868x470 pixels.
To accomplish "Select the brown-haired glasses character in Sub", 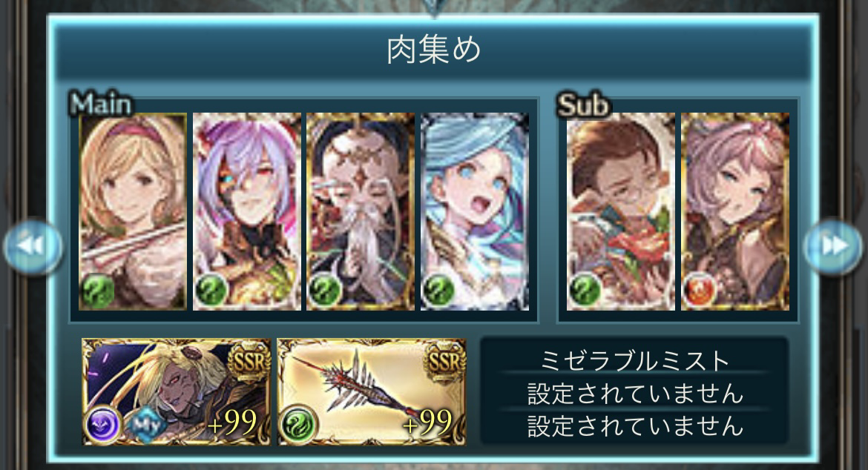I will click(620, 211).
